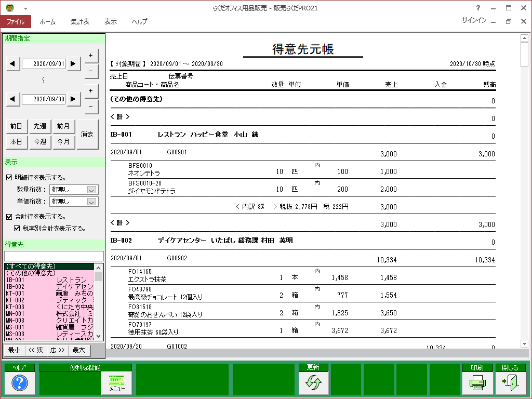Click the 広 >> widen button
532x399 pixels.
57,350
